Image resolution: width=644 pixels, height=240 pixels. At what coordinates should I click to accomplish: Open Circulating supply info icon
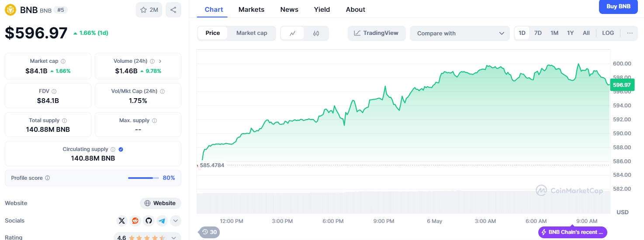pyautogui.click(x=113, y=149)
